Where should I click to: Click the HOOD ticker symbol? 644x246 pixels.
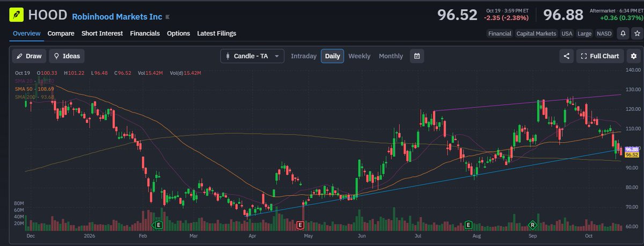(48, 15)
